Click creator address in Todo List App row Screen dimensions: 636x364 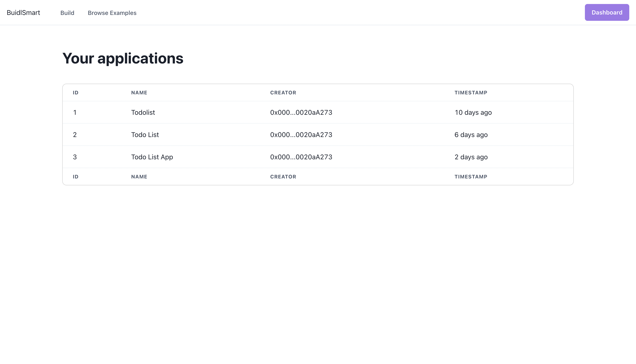pyautogui.click(x=301, y=157)
